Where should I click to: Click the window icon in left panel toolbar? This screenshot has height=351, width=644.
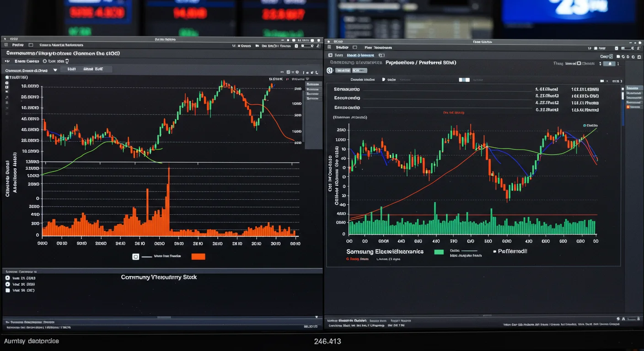(x=31, y=45)
